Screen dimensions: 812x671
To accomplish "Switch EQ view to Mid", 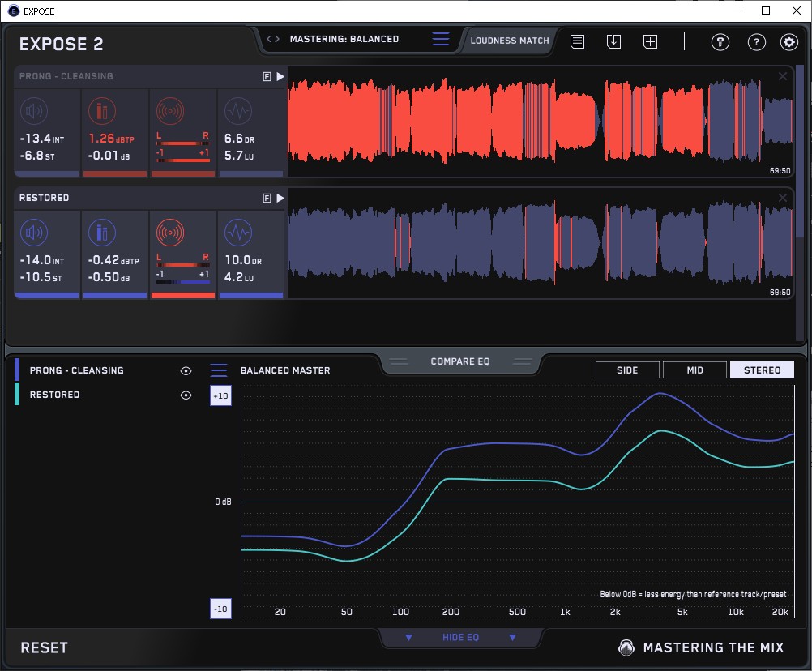I will coord(694,370).
